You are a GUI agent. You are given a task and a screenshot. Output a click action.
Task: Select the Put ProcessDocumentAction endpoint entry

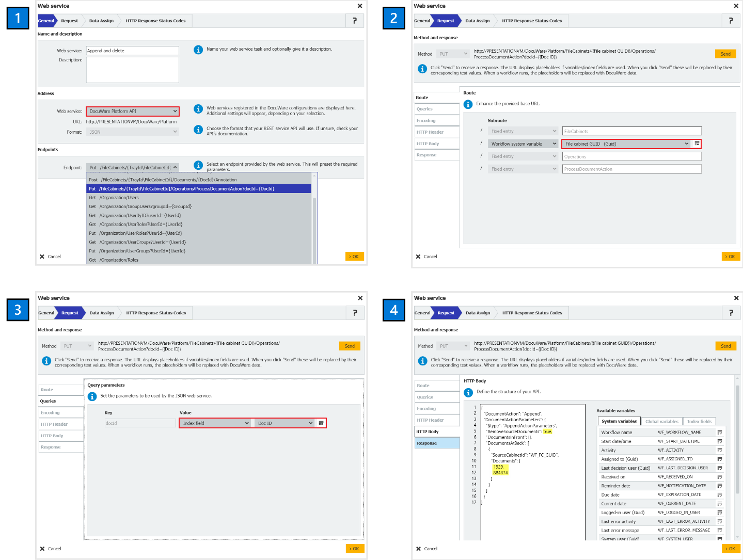199,189
